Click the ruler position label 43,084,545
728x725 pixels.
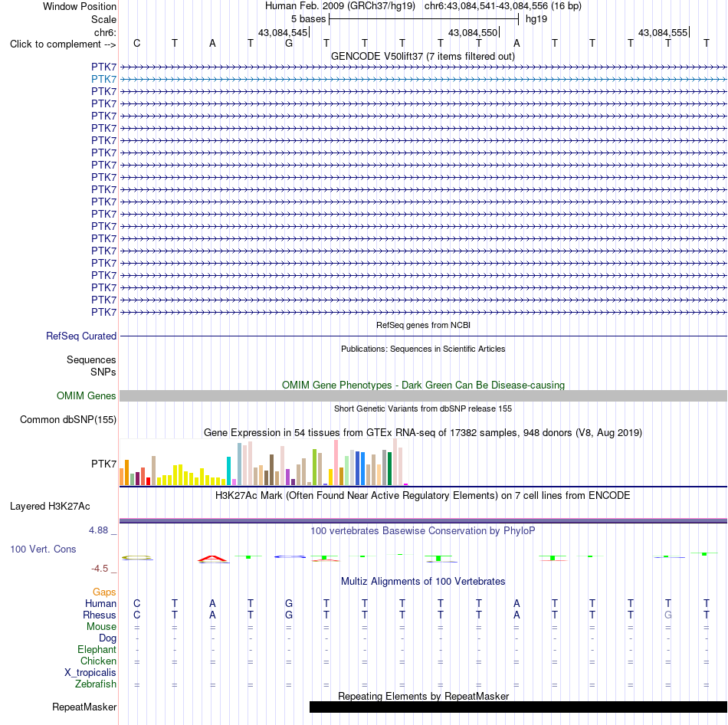283,32
